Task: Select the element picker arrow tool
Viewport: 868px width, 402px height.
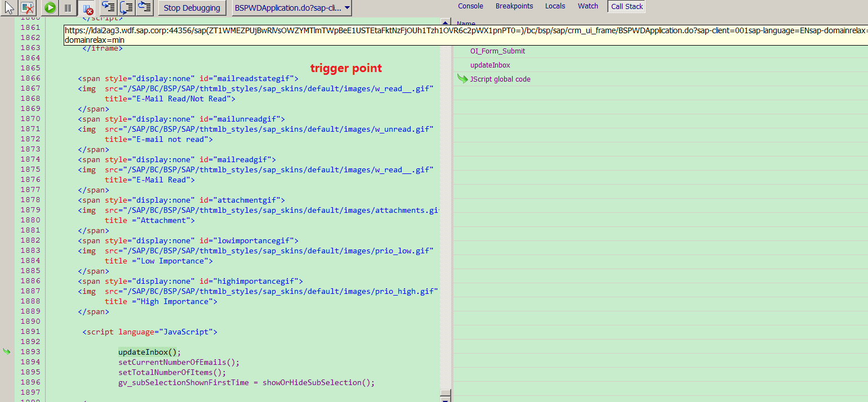Action: [9, 8]
